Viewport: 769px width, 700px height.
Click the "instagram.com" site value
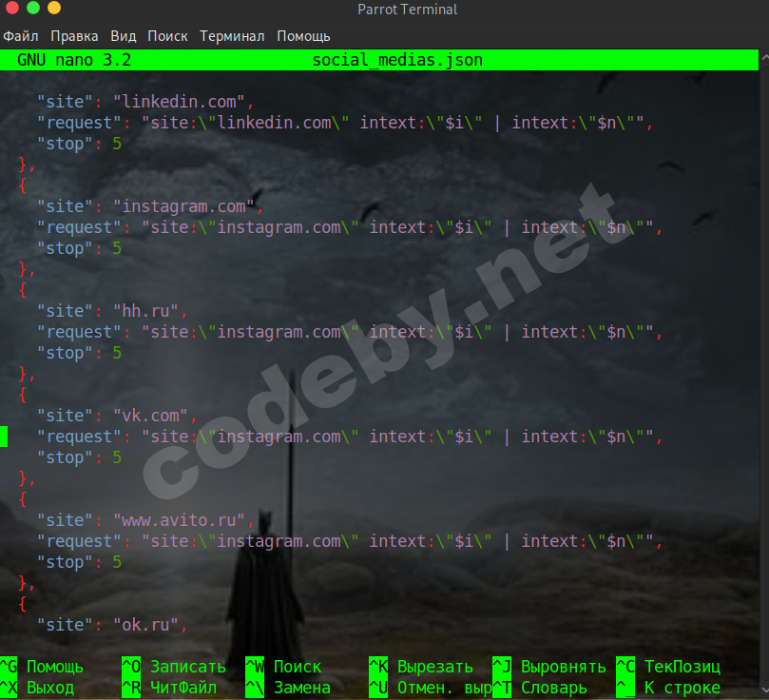(x=183, y=206)
